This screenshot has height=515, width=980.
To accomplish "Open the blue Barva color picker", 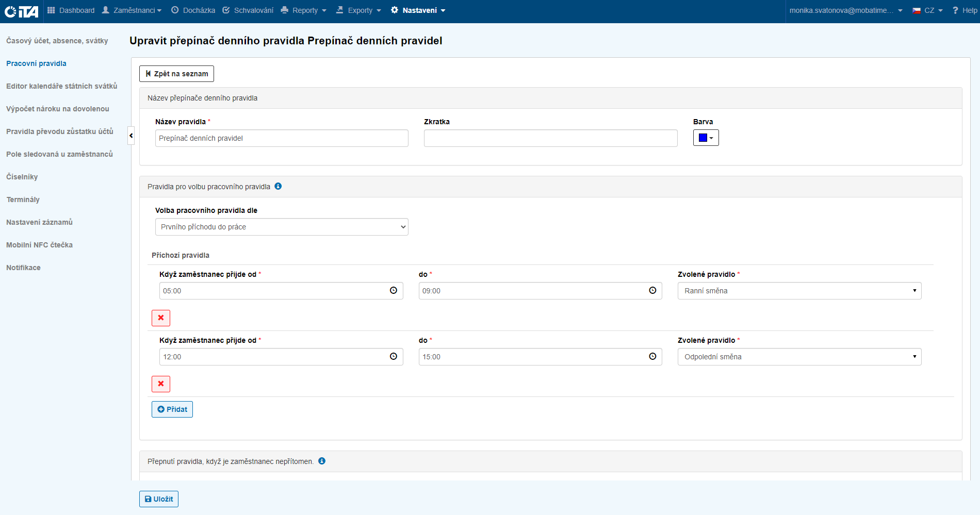I will click(x=706, y=138).
